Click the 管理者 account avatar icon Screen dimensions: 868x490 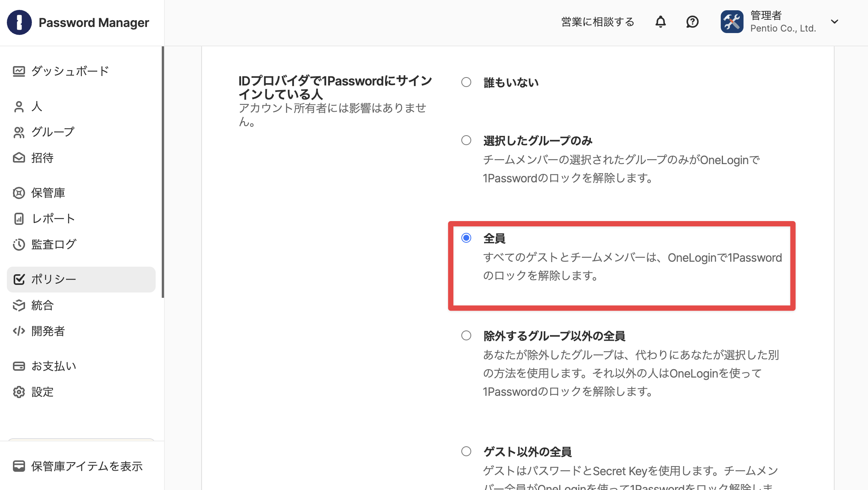732,22
